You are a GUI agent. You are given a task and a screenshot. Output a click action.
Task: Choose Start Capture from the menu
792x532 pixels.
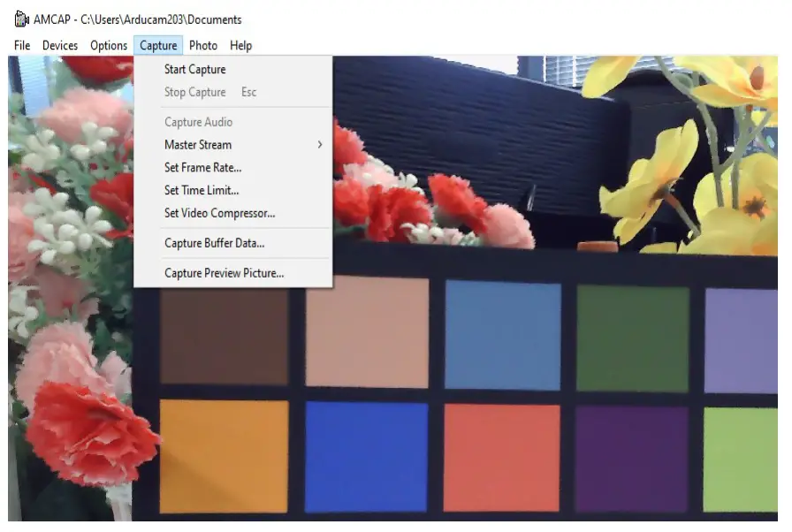(x=232, y=69)
